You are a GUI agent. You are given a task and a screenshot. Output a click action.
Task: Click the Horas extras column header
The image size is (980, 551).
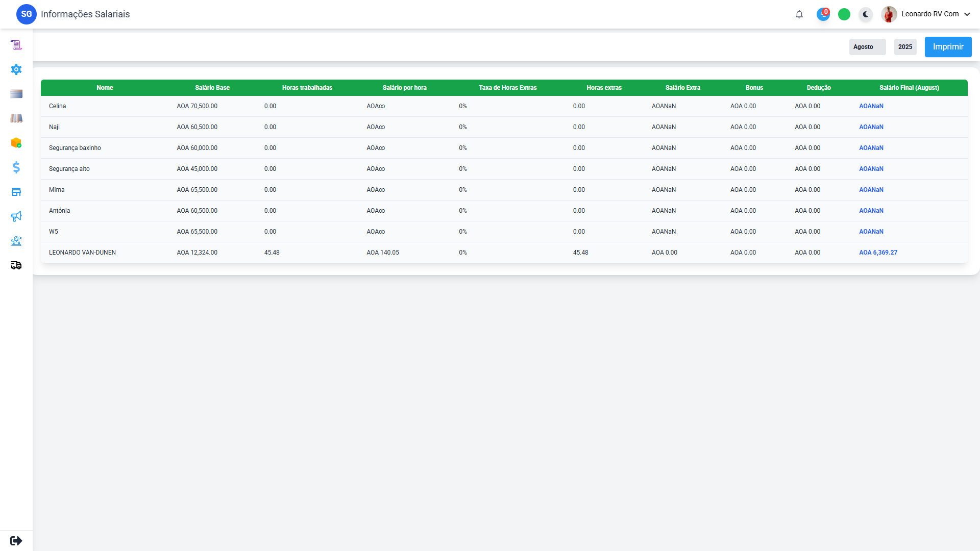click(x=604, y=88)
